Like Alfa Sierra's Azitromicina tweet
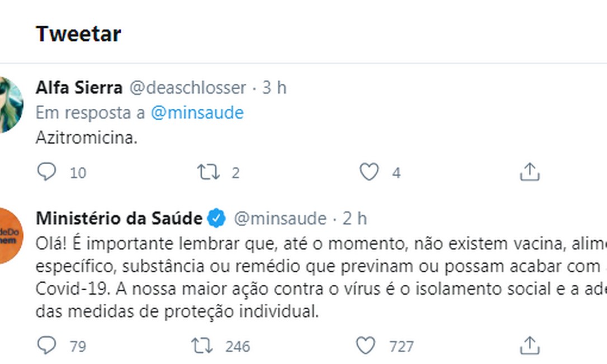Screen dimensions: 607x364 pyautogui.click(x=369, y=172)
